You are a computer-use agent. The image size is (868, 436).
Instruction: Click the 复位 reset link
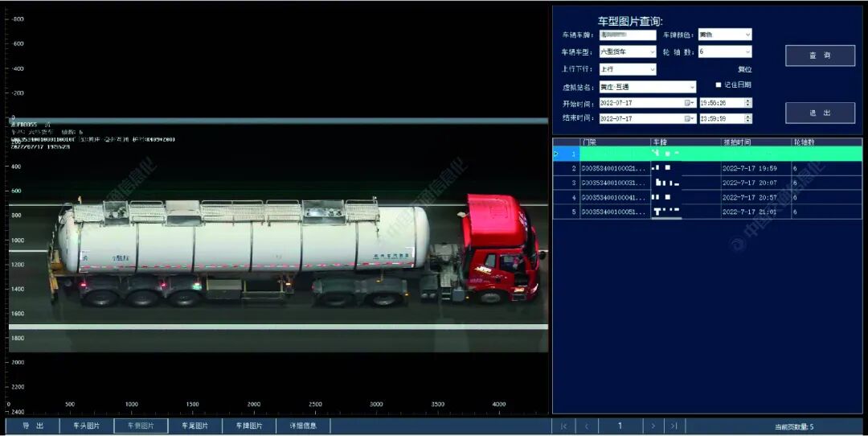[x=744, y=69]
